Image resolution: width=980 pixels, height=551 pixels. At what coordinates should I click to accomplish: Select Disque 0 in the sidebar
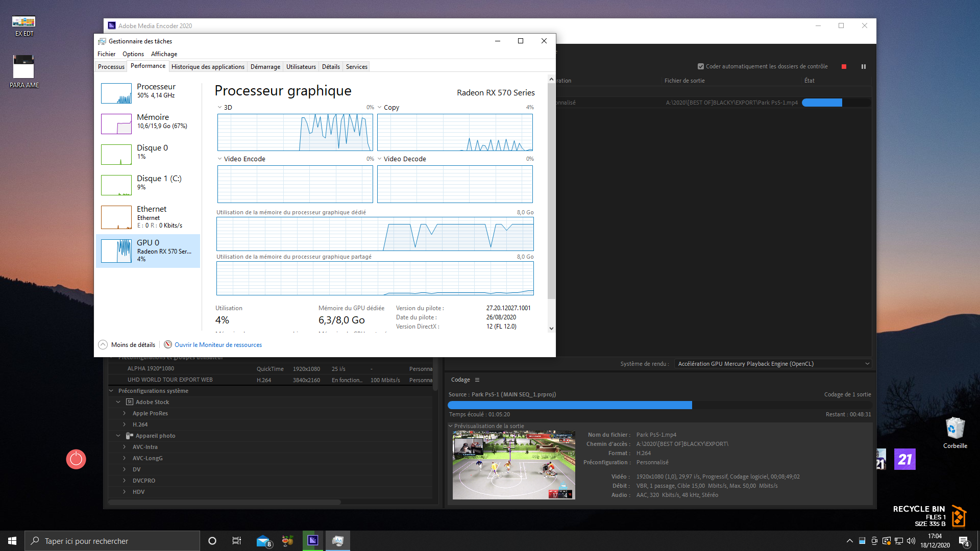pyautogui.click(x=148, y=154)
